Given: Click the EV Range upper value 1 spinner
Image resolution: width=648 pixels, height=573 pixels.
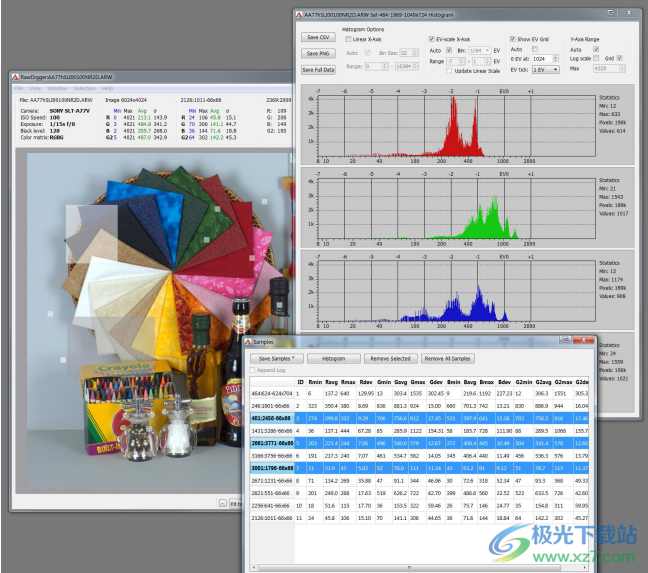Looking at the screenshot, I should point(481,61).
